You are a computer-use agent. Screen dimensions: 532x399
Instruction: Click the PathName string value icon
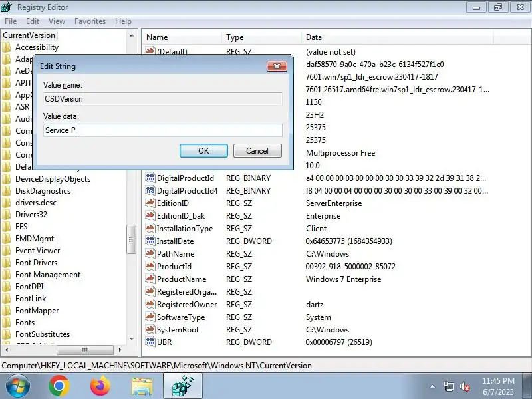150,253
